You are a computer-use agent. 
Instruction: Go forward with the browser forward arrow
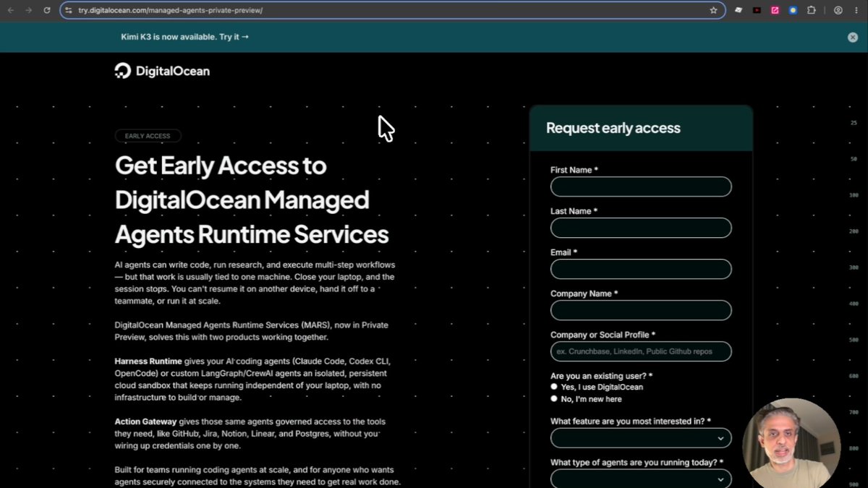[28, 10]
